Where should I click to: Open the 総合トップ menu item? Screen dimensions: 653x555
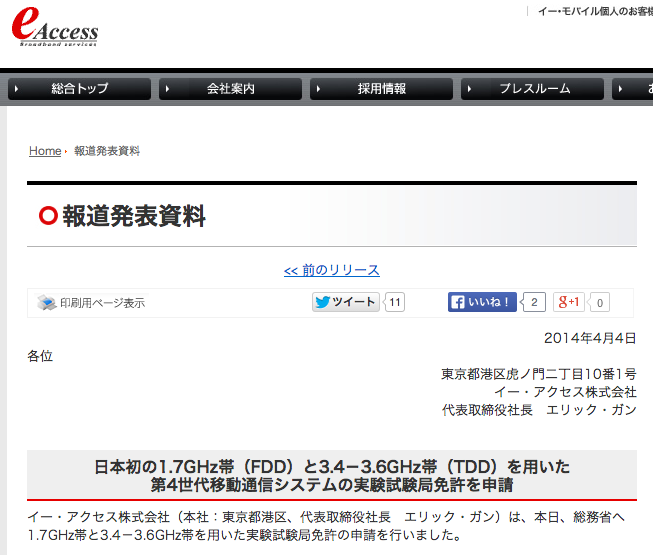[x=80, y=89]
